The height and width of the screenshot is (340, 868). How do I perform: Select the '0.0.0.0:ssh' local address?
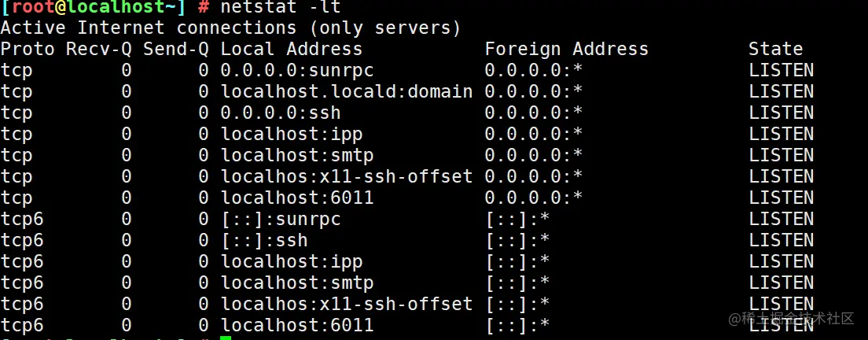click(281, 113)
